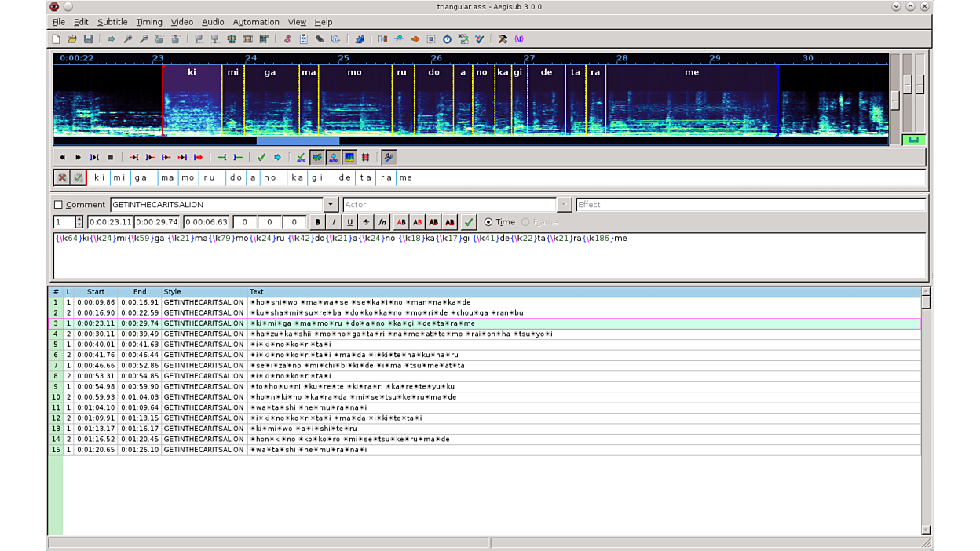
Task: Click the Italic formatting button
Action: tap(334, 222)
